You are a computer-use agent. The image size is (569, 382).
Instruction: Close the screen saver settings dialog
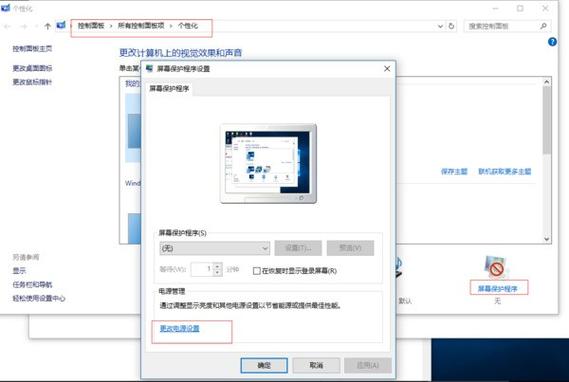[387, 69]
